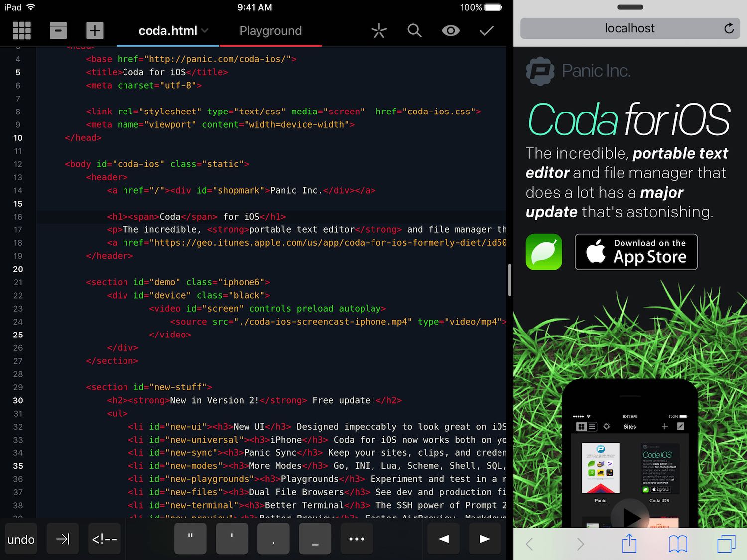This screenshot has height=560, width=747.
Task: Open the asterisk clips icon
Action: [378, 31]
